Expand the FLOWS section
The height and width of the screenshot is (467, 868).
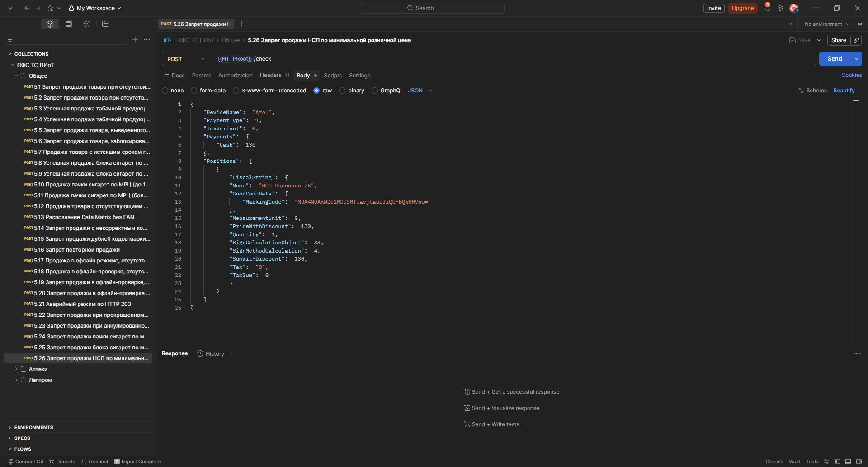tap(20, 449)
